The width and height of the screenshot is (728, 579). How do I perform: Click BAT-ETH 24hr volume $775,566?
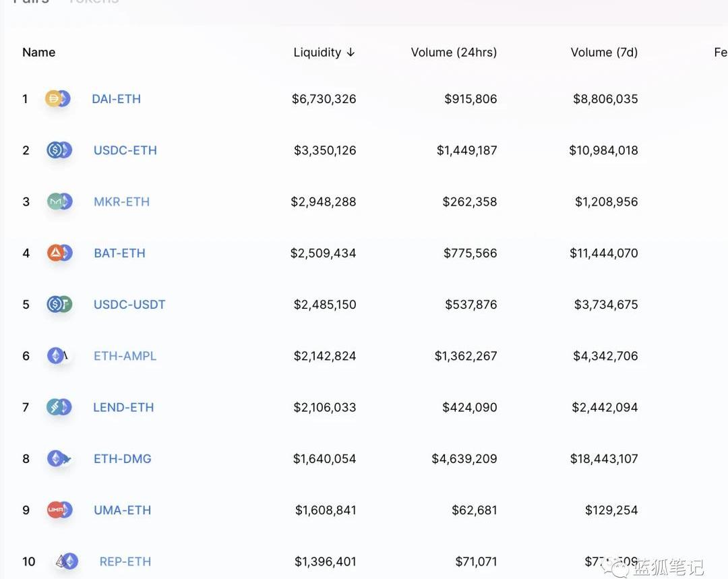pos(471,253)
